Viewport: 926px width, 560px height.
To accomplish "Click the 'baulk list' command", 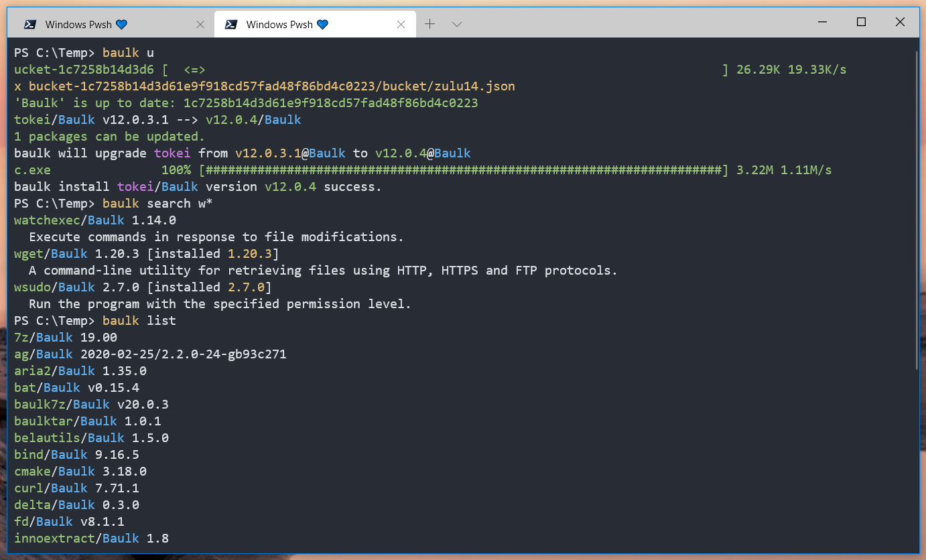I will pyautogui.click(x=139, y=321).
